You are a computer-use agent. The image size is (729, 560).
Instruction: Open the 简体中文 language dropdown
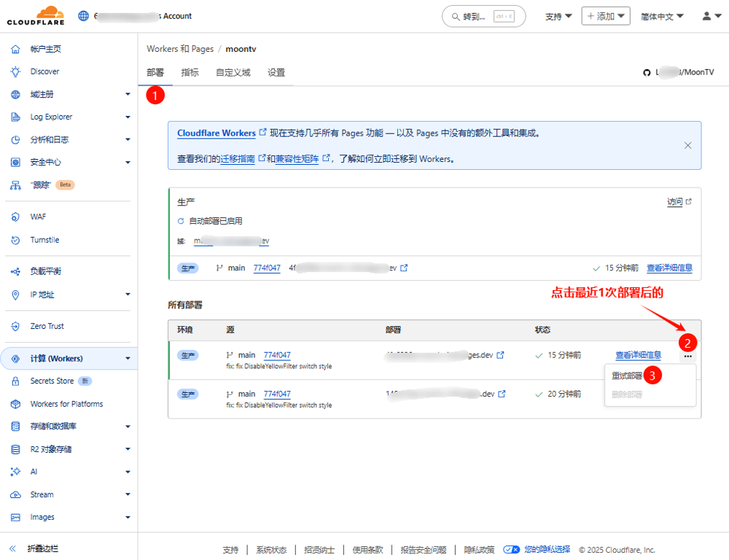click(x=662, y=16)
